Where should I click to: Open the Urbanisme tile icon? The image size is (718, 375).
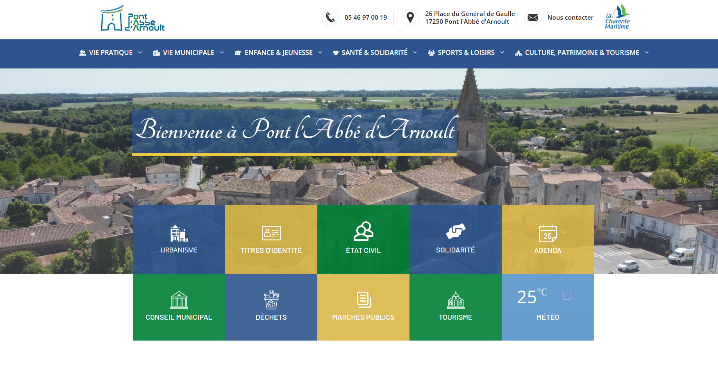pyautogui.click(x=179, y=234)
